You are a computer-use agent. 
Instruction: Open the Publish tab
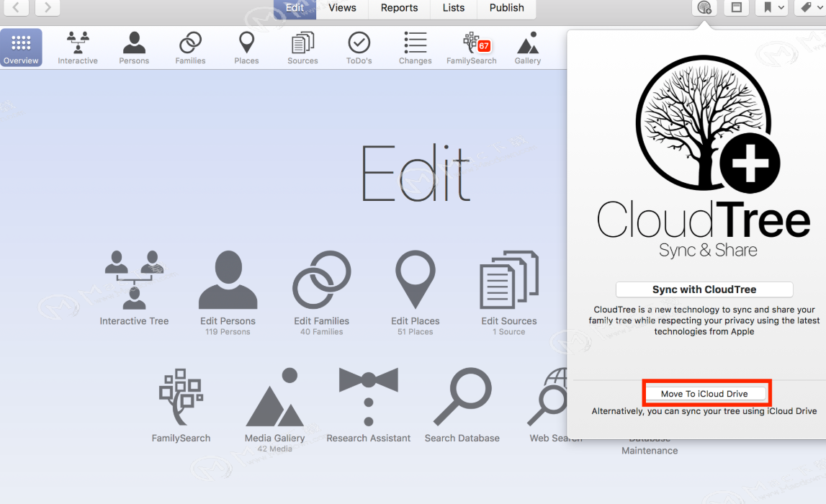(x=507, y=8)
